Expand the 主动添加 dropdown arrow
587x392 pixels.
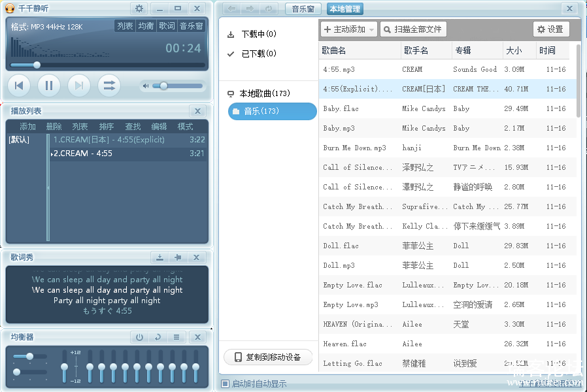click(x=371, y=29)
